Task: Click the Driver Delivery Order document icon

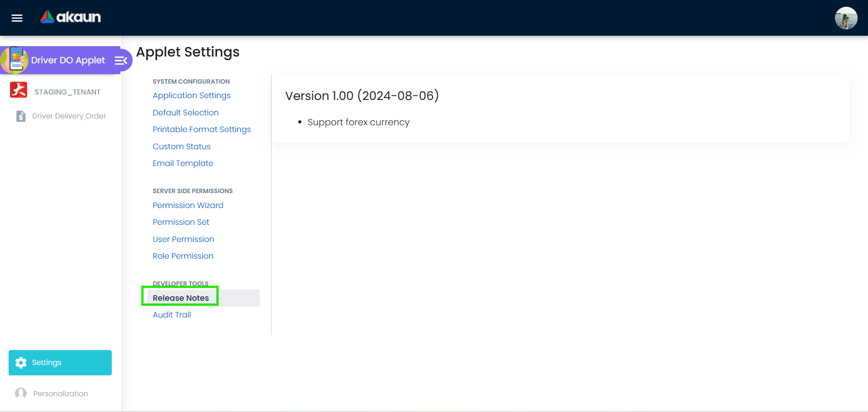Action: point(20,116)
